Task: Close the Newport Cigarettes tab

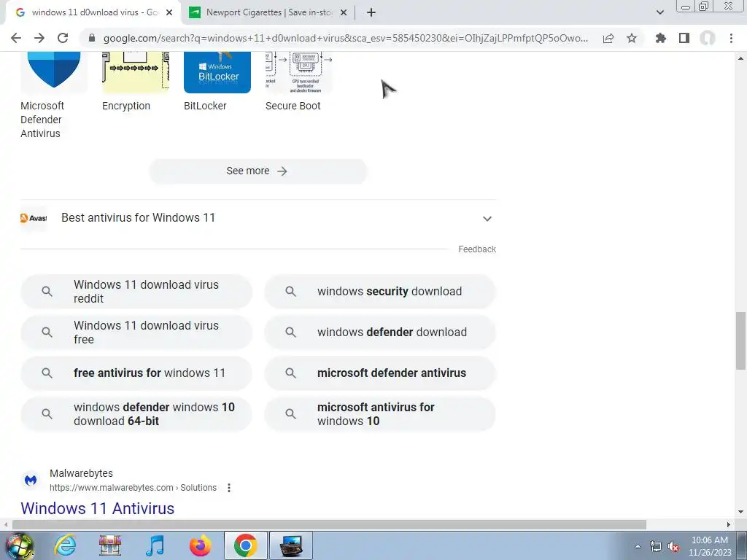Action: click(344, 13)
